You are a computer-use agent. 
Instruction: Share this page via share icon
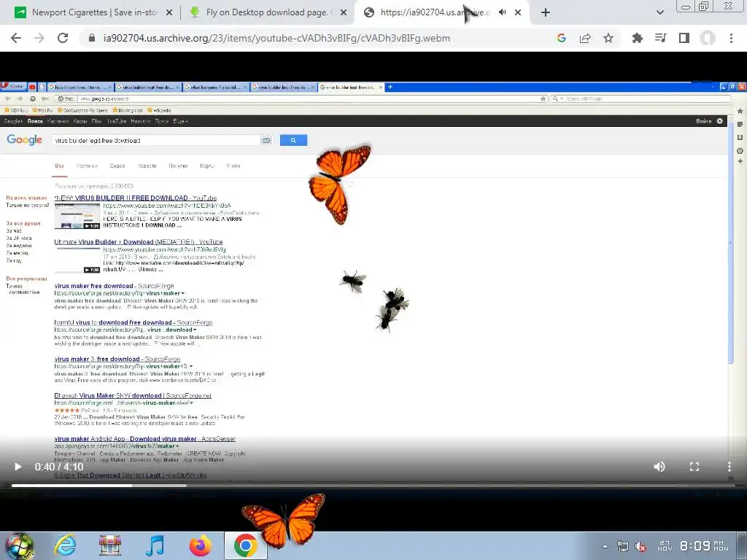585,38
